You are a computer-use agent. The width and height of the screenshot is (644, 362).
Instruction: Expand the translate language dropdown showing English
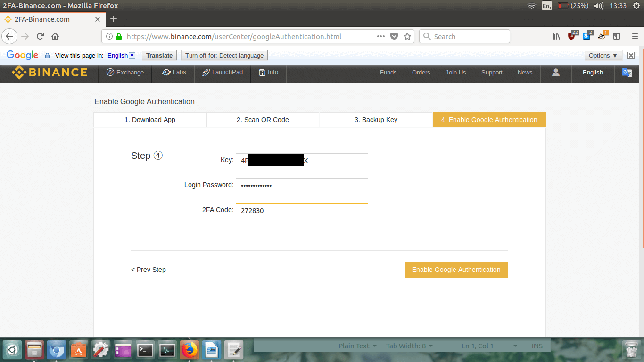coord(121,55)
